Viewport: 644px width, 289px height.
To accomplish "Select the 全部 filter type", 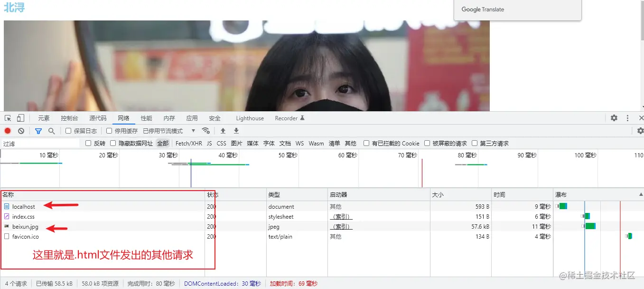I will pyautogui.click(x=163, y=143).
